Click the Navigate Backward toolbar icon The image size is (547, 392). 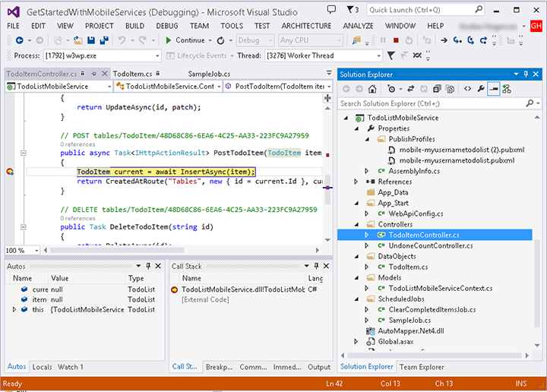coord(20,40)
